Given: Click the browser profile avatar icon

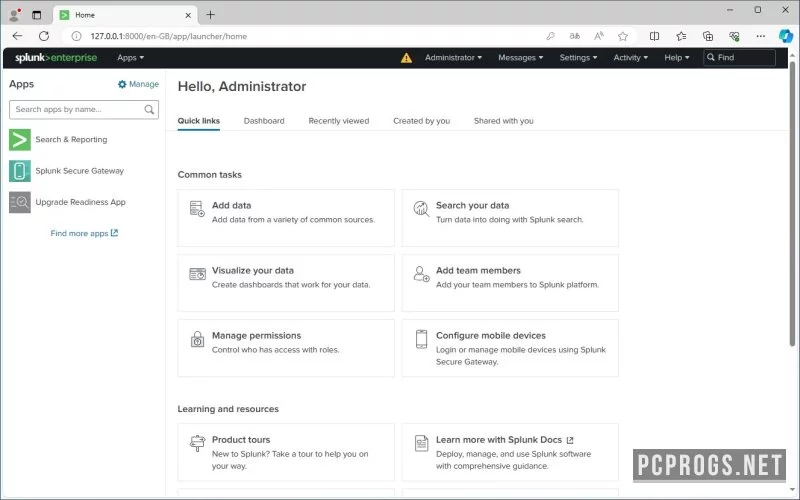Looking at the screenshot, I should click(15, 15).
